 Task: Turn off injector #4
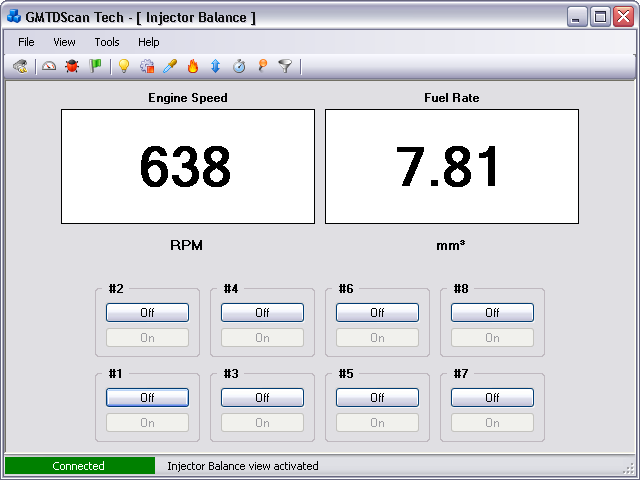pos(262,313)
